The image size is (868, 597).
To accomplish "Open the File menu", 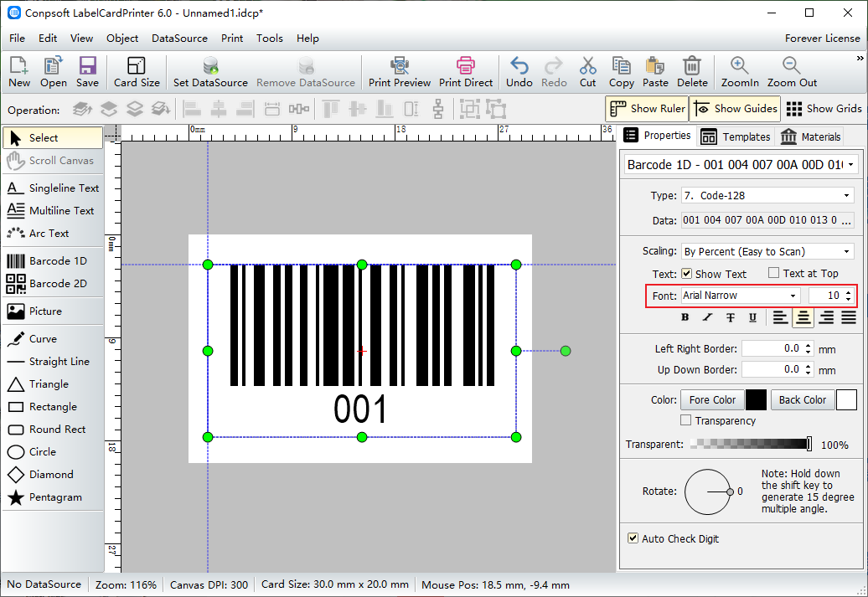I will click(17, 39).
